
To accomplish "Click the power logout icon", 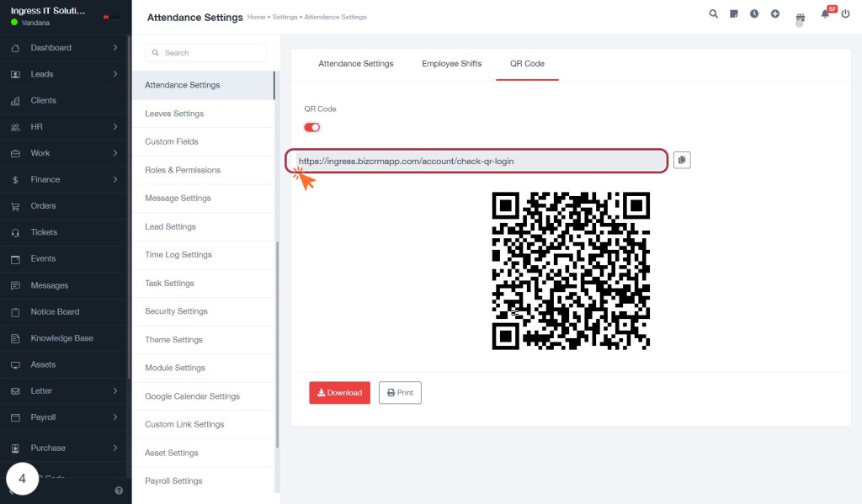I will point(845,13).
